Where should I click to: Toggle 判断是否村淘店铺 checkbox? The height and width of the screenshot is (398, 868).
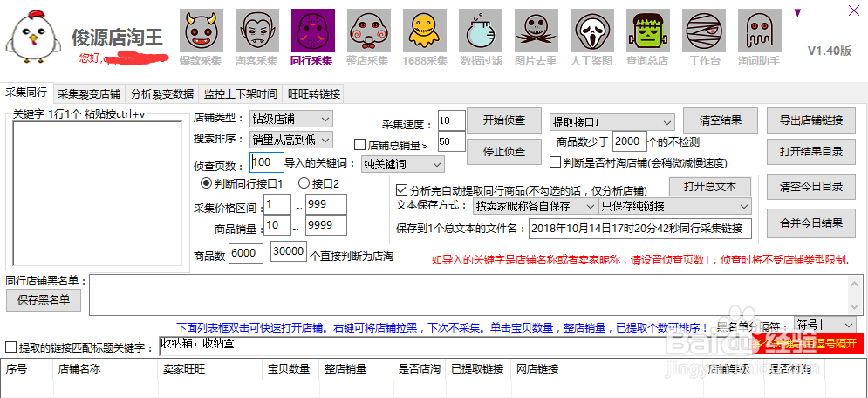pos(555,162)
